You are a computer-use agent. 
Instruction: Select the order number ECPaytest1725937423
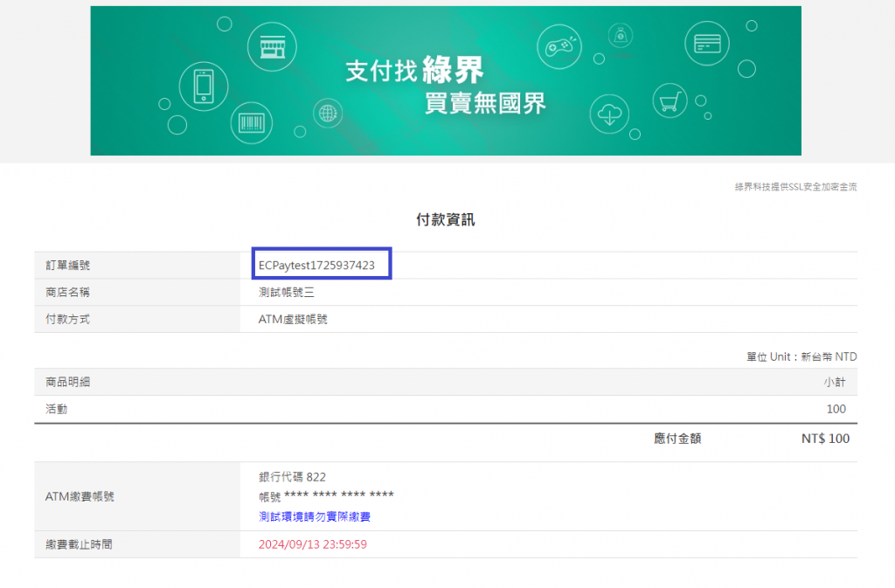pyautogui.click(x=316, y=266)
